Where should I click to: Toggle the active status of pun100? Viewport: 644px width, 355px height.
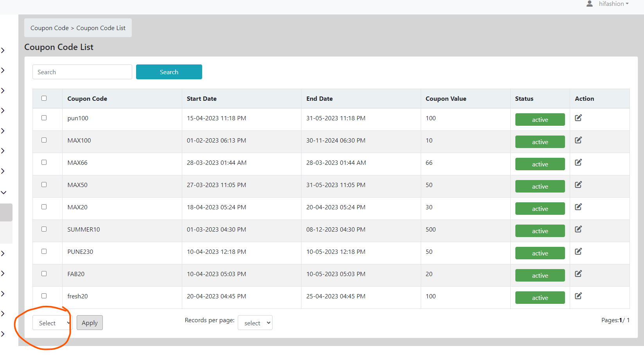pyautogui.click(x=540, y=120)
